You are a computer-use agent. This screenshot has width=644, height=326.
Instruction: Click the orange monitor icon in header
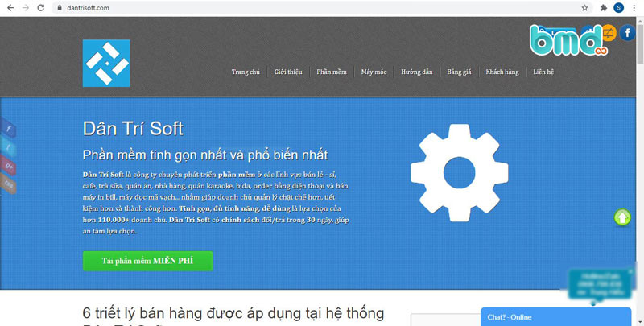pos(609,33)
